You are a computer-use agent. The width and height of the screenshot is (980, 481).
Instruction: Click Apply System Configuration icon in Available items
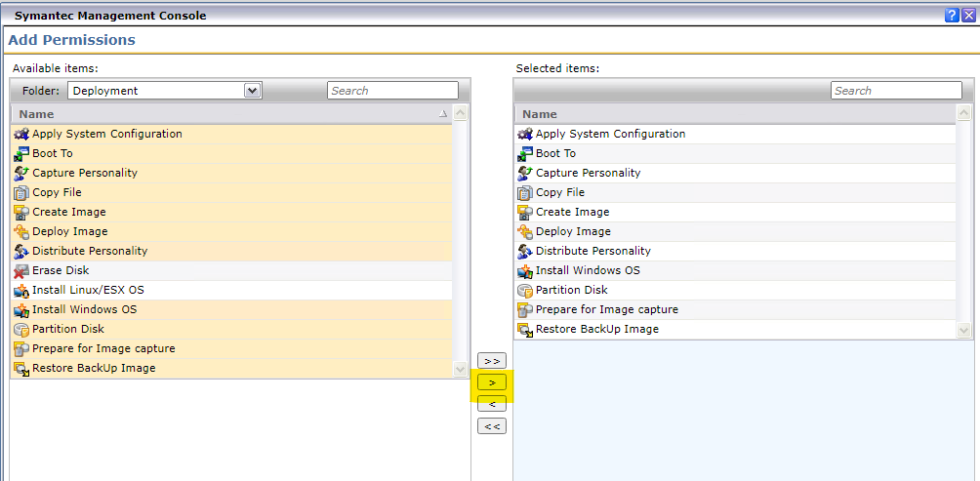coord(21,134)
